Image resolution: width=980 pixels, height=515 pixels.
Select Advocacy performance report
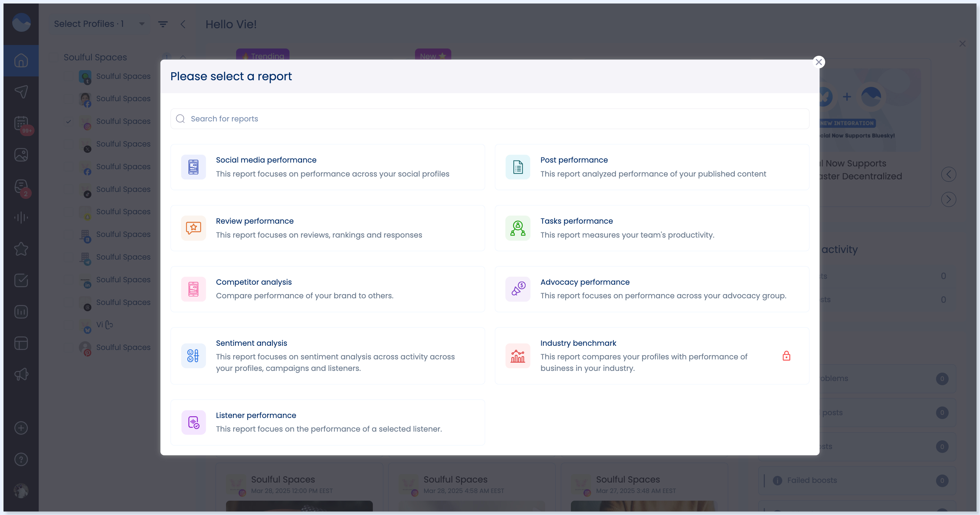coord(652,289)
